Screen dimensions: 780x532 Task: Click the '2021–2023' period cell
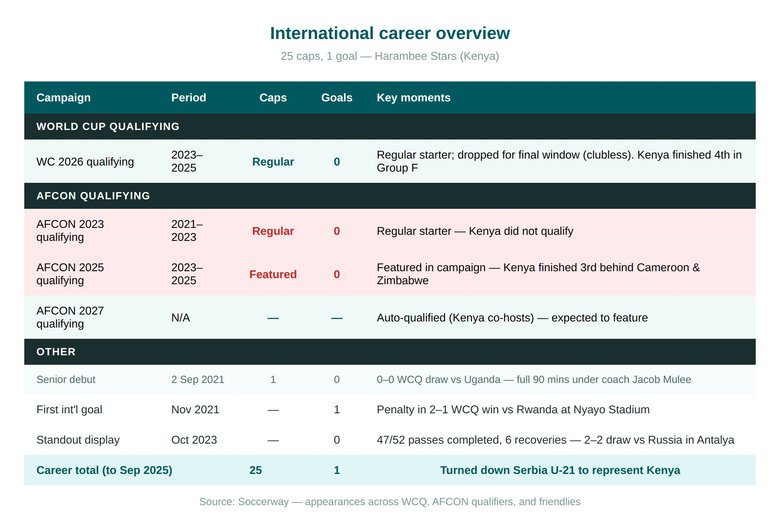point(187,230)
